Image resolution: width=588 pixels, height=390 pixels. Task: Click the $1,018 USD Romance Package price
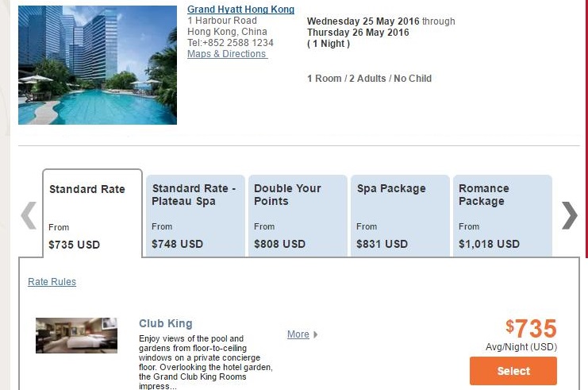(x=489, y=244)
